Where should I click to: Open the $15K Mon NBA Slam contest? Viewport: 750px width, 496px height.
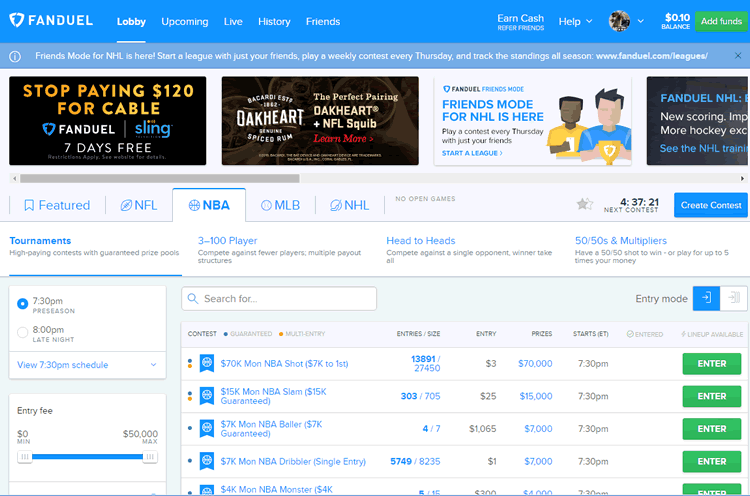pyautogui.click(x=273, y=396)
